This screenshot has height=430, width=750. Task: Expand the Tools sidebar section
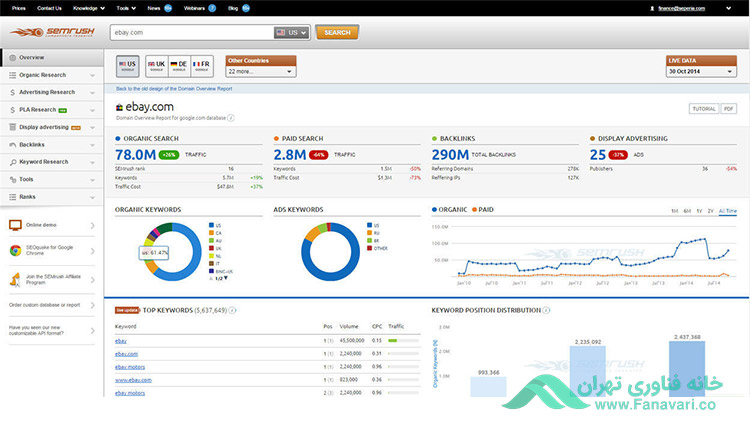[x=92, y=180]
